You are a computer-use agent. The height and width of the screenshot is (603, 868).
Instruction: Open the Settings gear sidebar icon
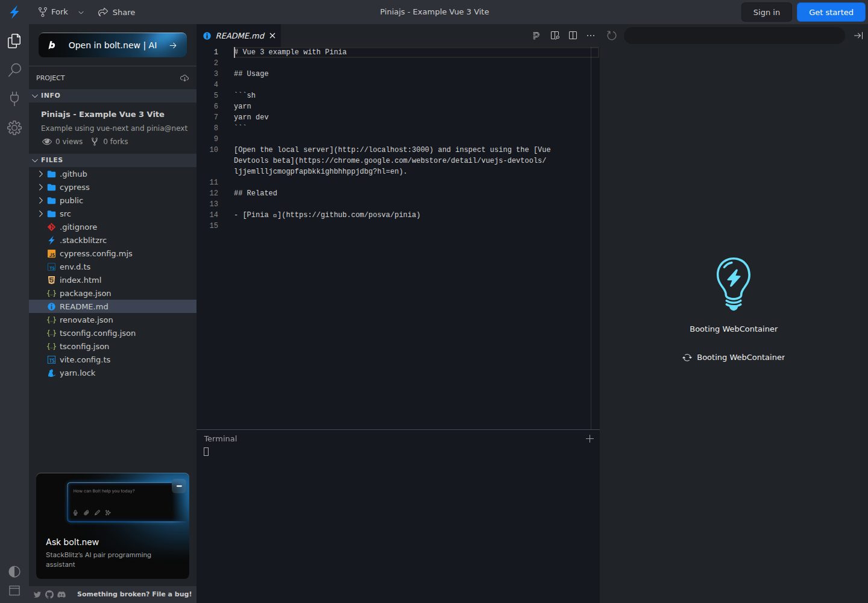(x=14, y=128)
